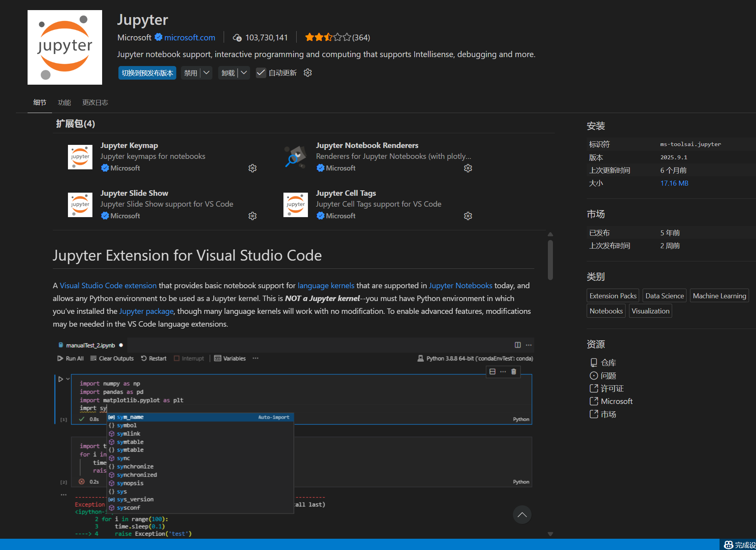
Task: Select the Notebooks category tag
Action: coord(606,311)
